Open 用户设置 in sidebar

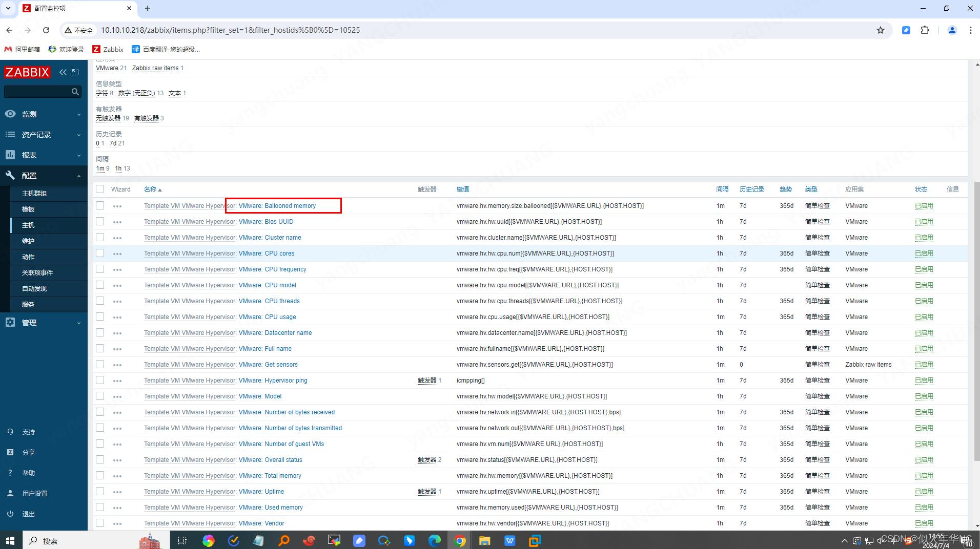[x=44, y=494]
